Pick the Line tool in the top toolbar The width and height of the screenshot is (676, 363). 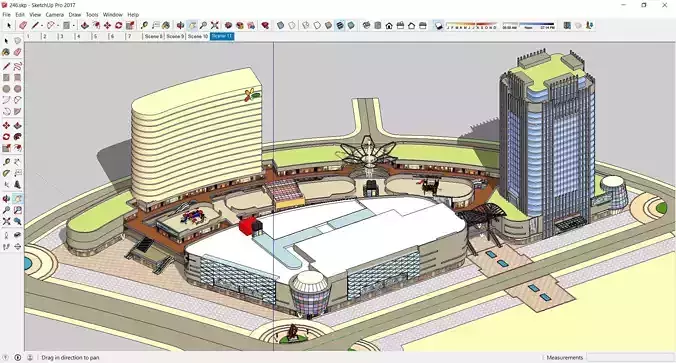(x=35, y=25)
